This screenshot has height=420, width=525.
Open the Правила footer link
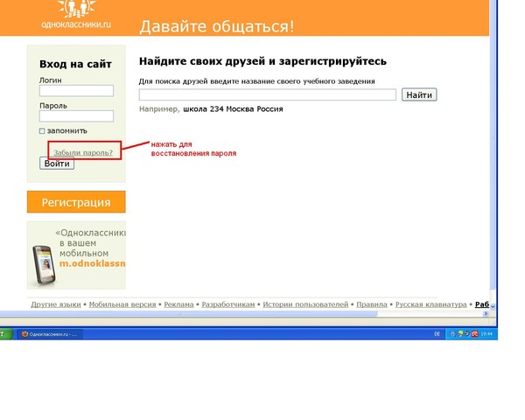[x=372, y=304]
